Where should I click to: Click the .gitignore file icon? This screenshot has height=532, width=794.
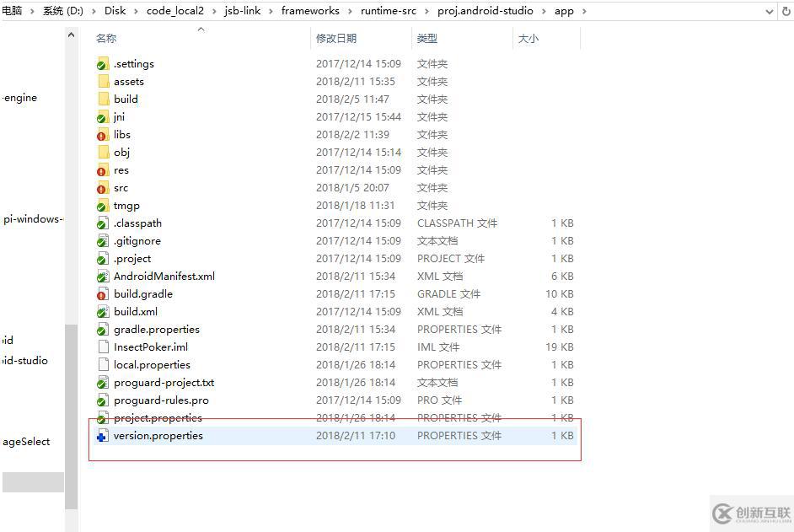(103, 241)
